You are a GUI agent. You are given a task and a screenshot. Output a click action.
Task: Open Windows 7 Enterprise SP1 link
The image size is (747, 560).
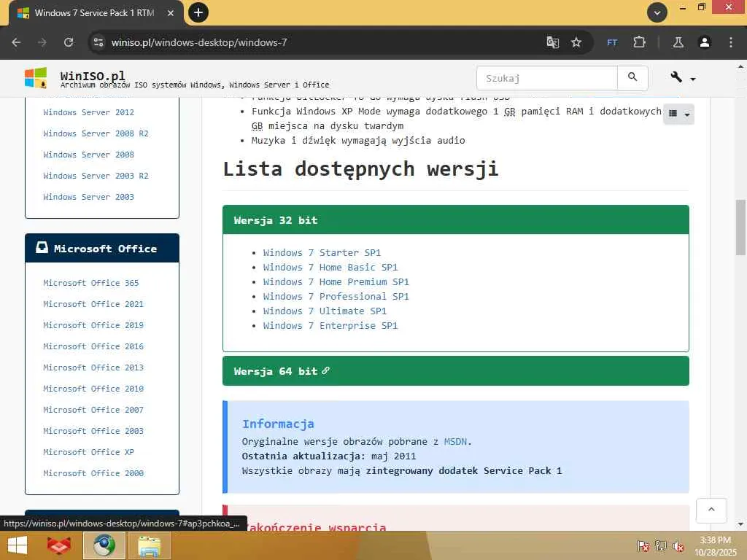click(x=330, y=326)
